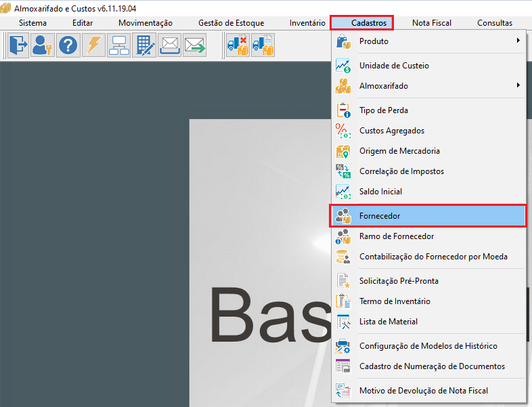Click the Correlação de Impostos icon
532x407 pixels.
pyautogui.click(x=343, y=171)
